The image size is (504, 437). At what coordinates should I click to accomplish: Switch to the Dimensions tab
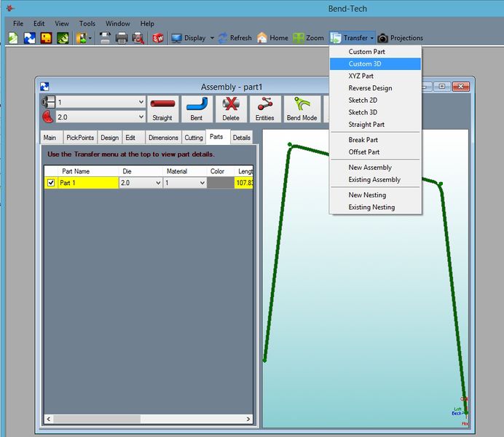pos(163,138)
